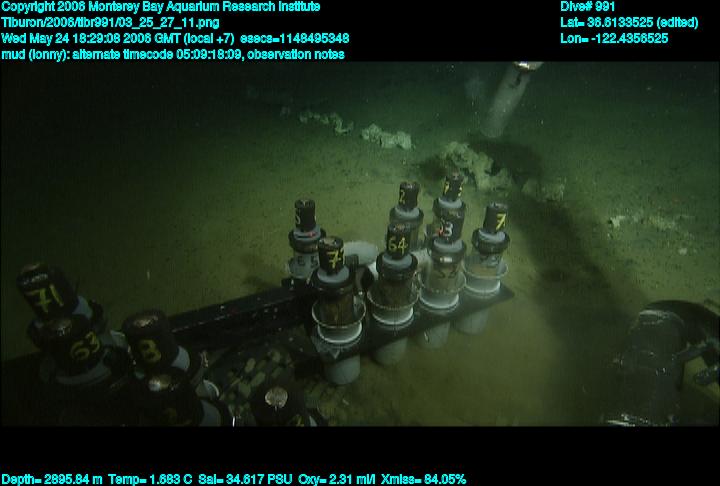Click the Oxy= 2.31 ml/l reading
The image size is (720, 486).
point(337,479)
